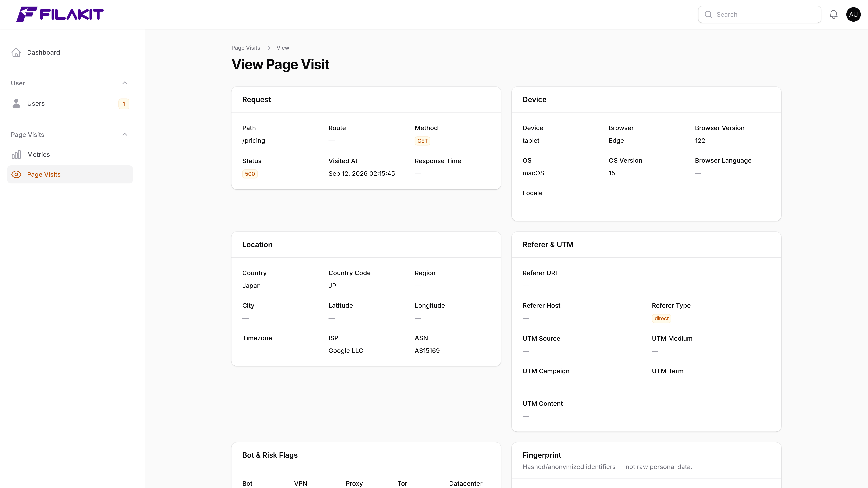Collapse the User sidebar group
Viewport: 868px width, 488px height.
coord(125,83)
